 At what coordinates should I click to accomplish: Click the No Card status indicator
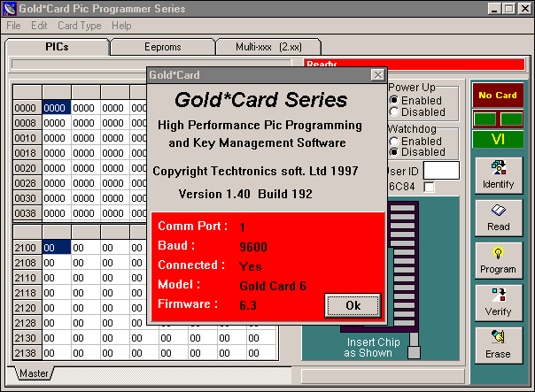[x=498, y=95]
